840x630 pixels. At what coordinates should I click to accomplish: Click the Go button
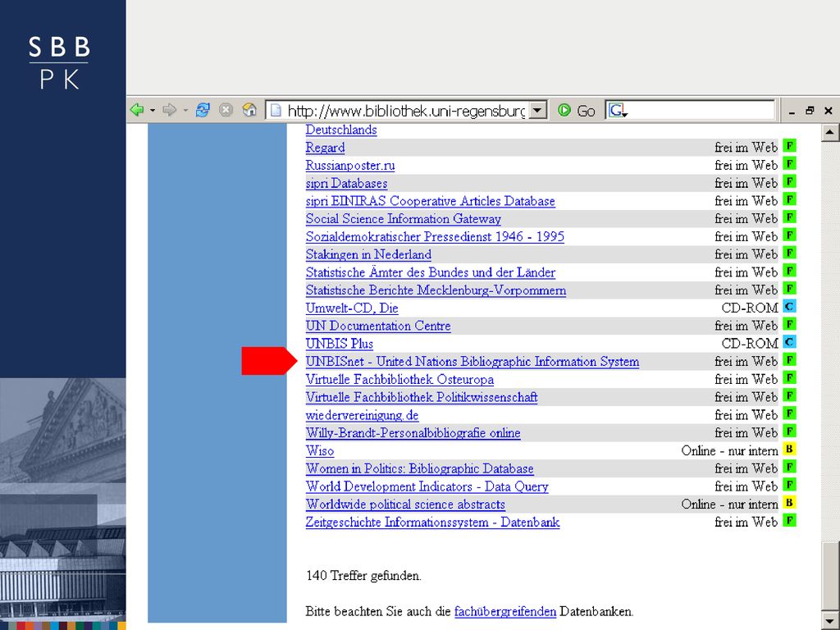pyautogui.click(x=577, y=111)
